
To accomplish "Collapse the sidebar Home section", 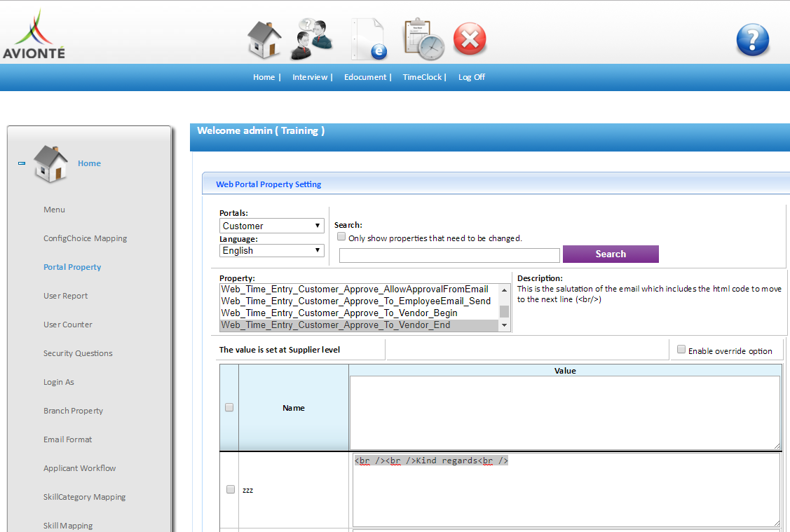I will [22, 163].
